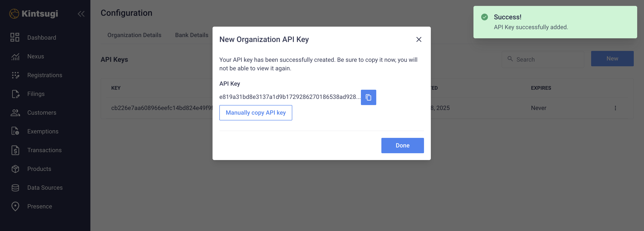
Task: Switch to the Bank Details tab
Action: (192, 35)
